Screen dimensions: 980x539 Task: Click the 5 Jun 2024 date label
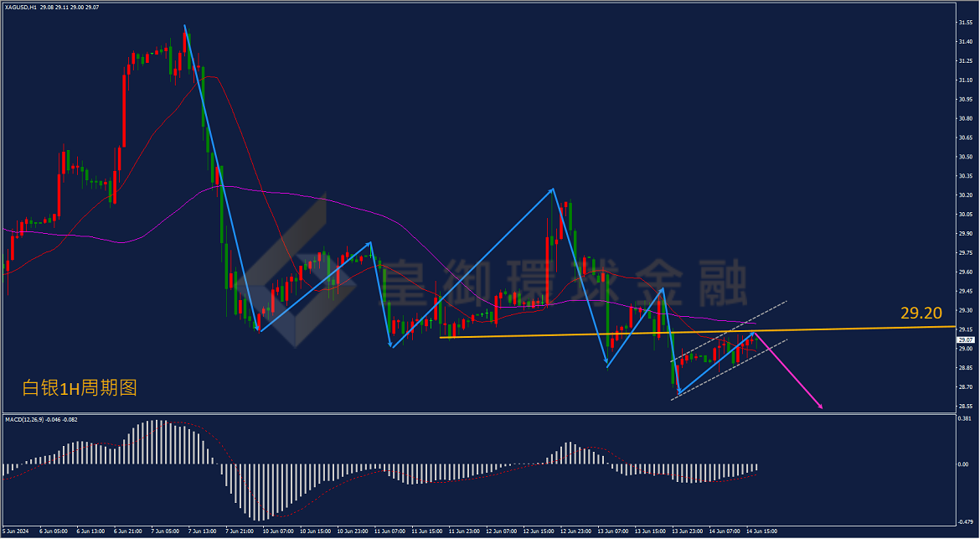15,531
